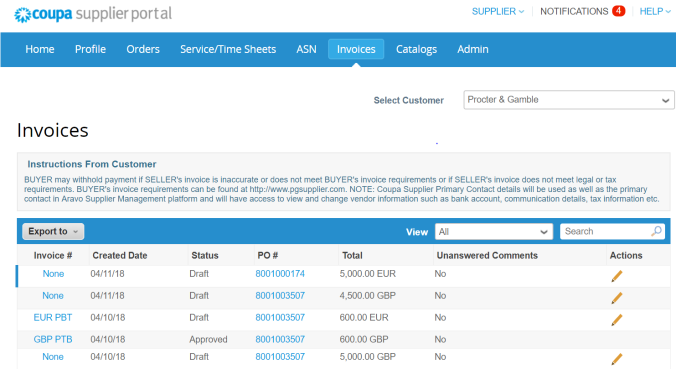The height and width of the screenshot is (369, 676).
Task: Select the Approved status cell
Action: pyautogui.click(x=208, y=340)
